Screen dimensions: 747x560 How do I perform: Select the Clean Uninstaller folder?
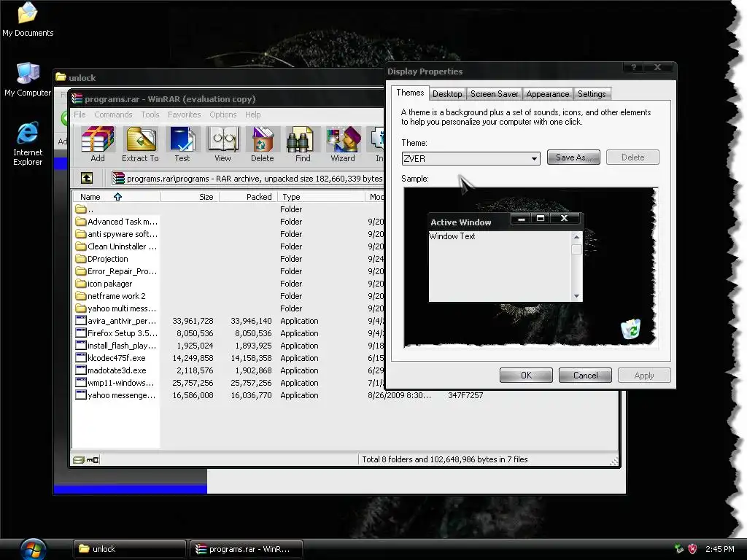coord(116,246)
